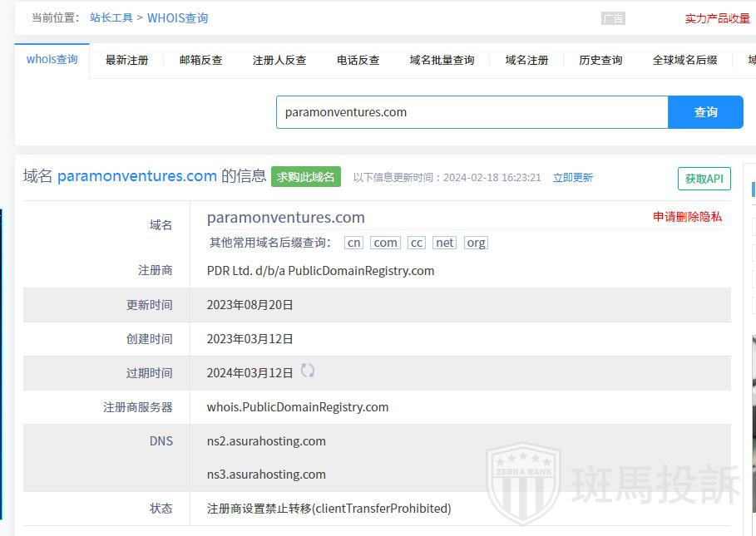756x536 pixels.
Task: Open the 注册人反查 tab
Action: [x=279, y=60]
